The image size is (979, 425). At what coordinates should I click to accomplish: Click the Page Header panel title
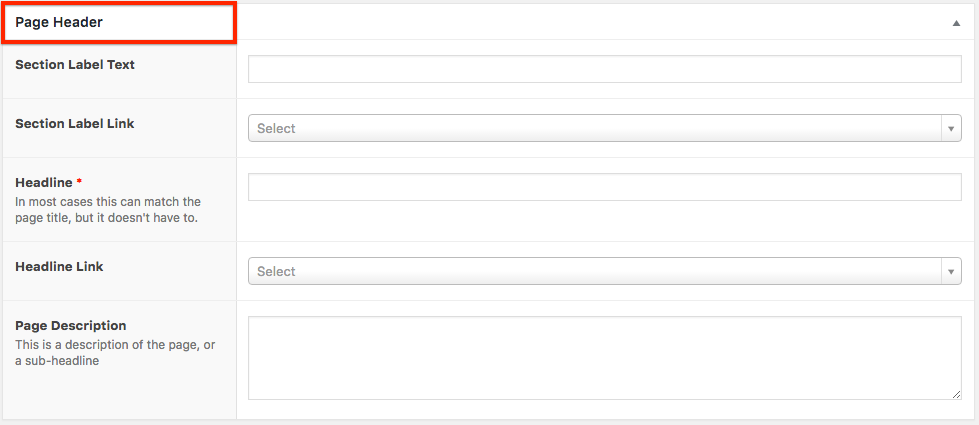click(x=59, y=22)
